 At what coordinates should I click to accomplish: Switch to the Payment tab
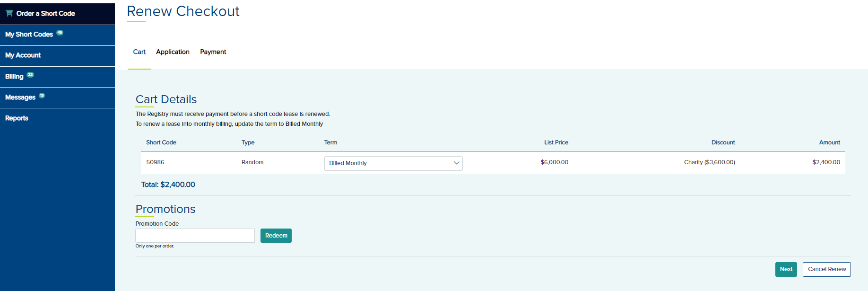[x=213, y=52]
